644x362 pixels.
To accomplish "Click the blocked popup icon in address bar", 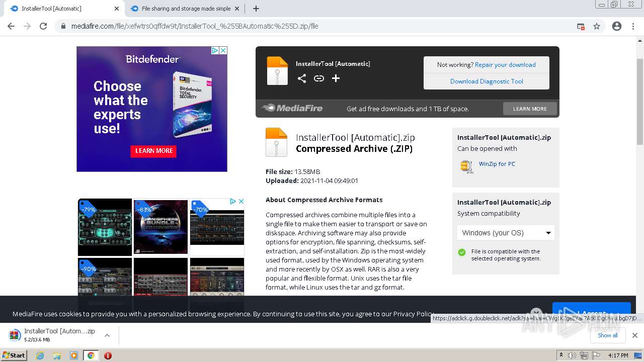I will coord(581,26).
